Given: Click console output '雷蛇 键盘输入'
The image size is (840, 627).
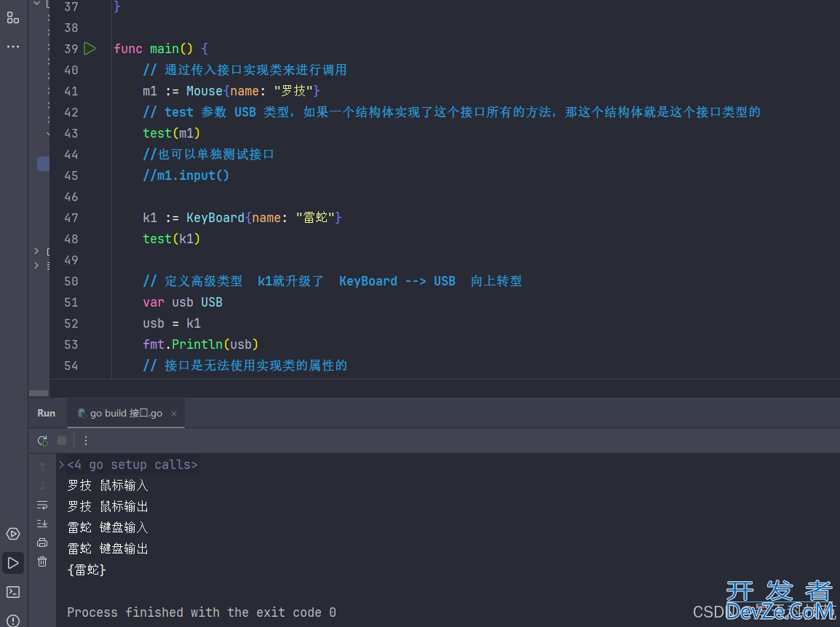Looking at the screenshot, I should point(108,528).
